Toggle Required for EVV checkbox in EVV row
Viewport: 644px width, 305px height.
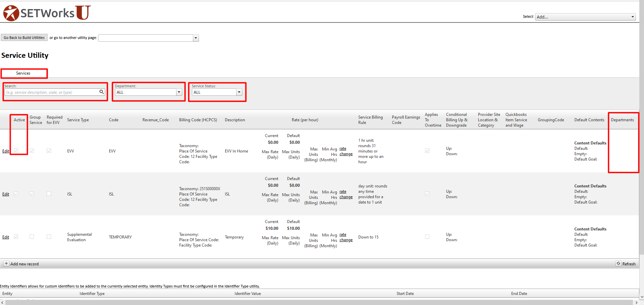tap(49, 151)
